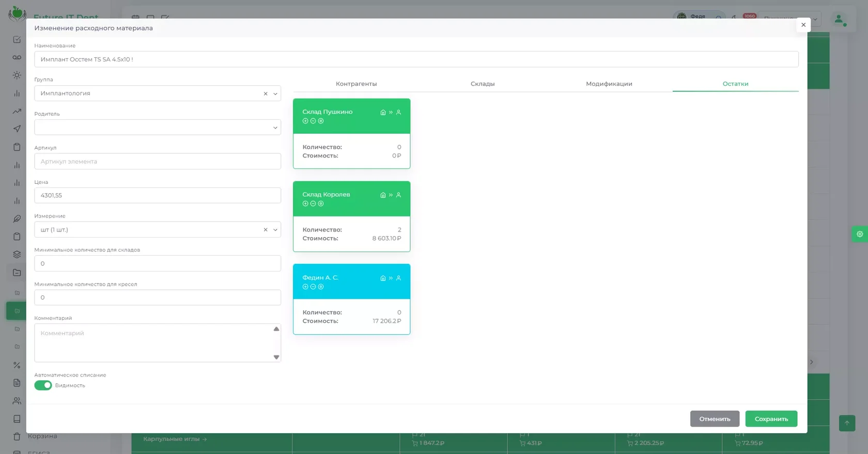Image resolution: width=868 pixels, height=454 pixels.
Task: Open the Измерение dropdown arrow
Action: 275,230
